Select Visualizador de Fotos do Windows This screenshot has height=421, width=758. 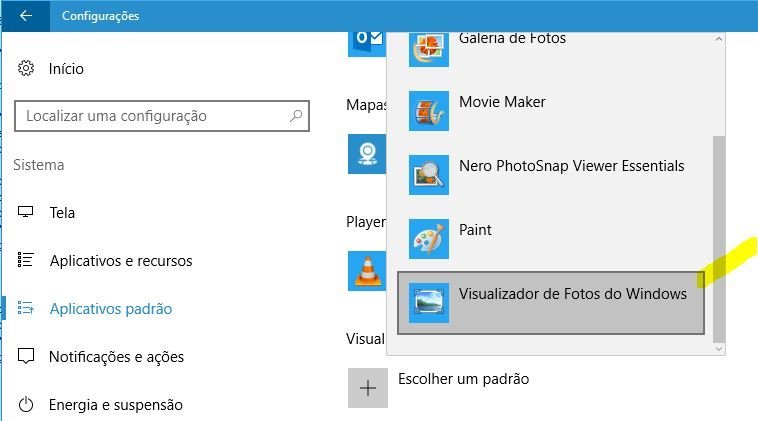coord(551,303)
